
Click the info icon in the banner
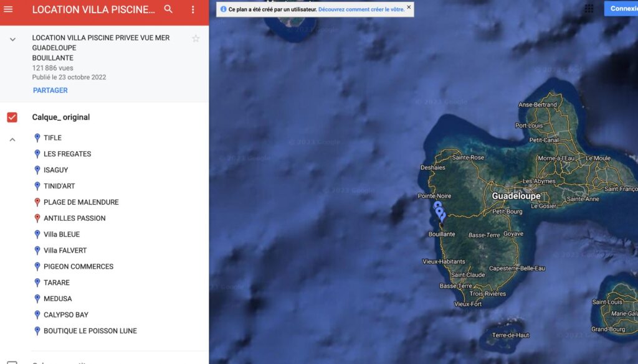click(x=223, y=9)
